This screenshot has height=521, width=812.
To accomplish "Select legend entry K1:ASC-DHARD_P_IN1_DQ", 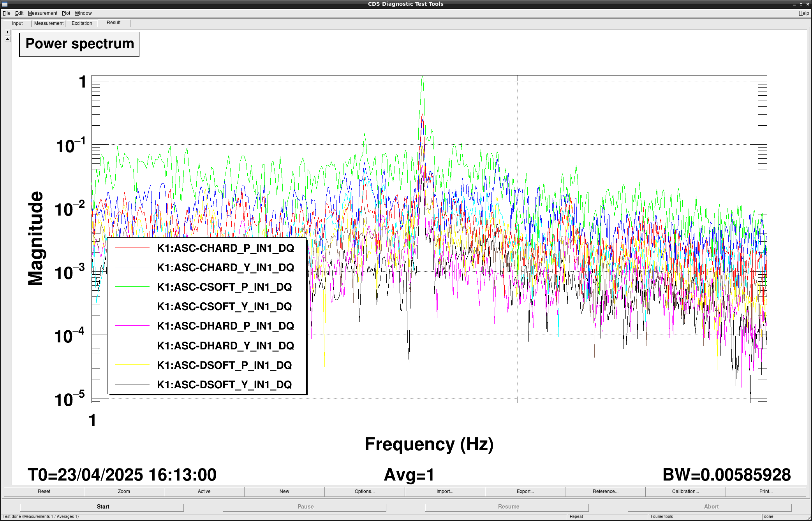I will (225, 326).
